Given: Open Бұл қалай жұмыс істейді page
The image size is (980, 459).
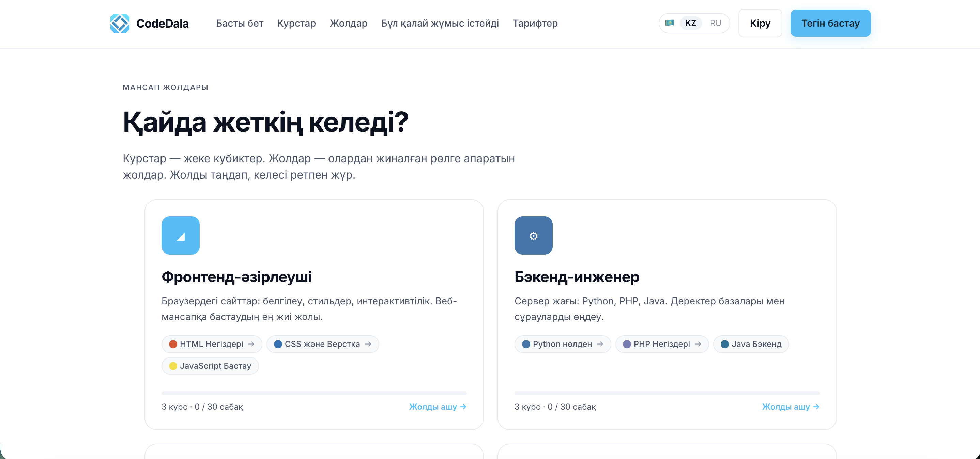Looking at the screenshot, I should coord(440,23).
